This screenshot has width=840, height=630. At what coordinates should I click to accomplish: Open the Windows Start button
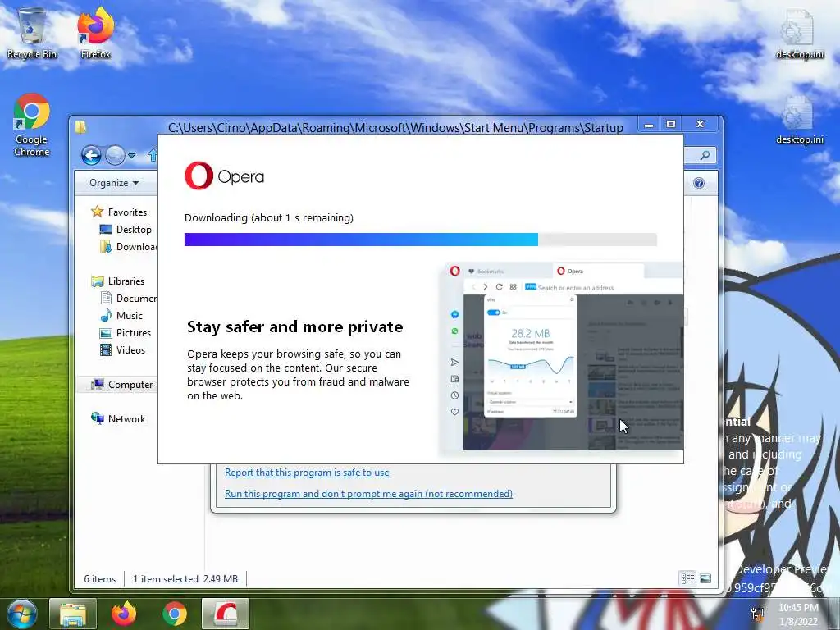tap(21, 614)
